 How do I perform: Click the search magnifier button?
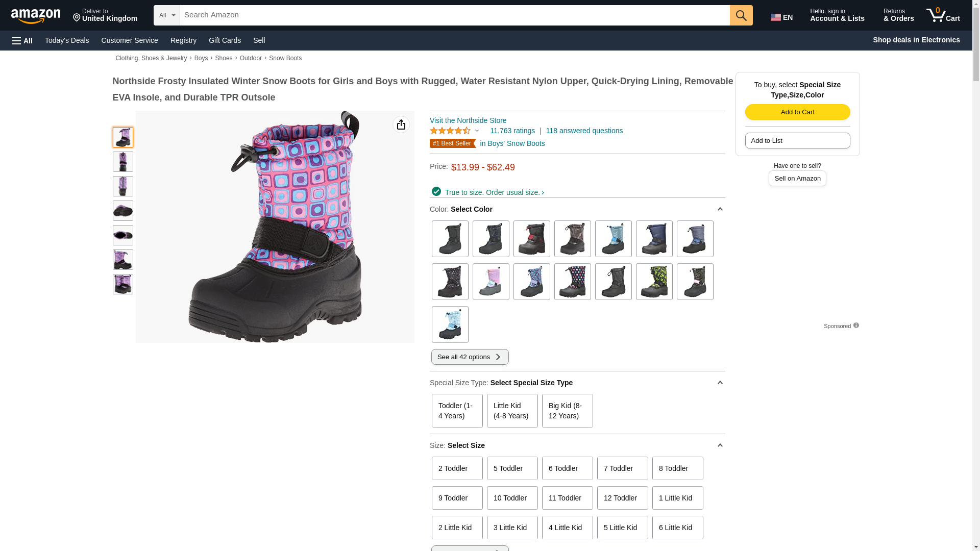[741, 15]
